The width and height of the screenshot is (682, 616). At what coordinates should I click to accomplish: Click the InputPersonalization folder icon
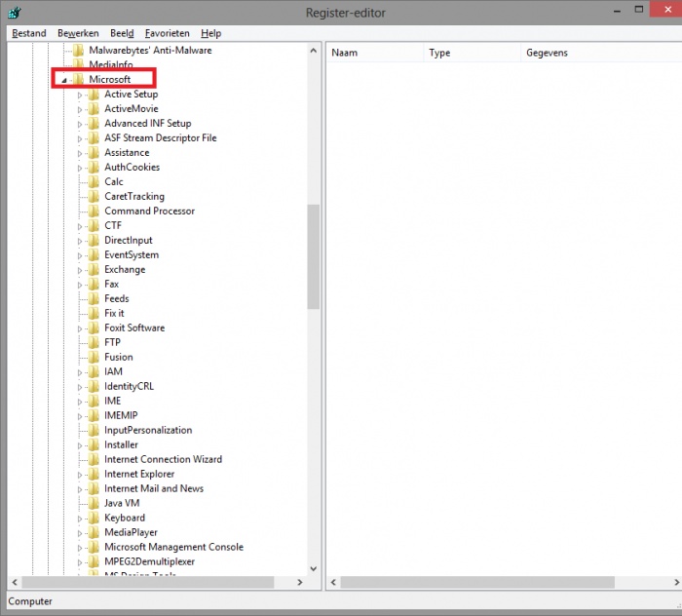pyautogui.click(x=94, y=430)
